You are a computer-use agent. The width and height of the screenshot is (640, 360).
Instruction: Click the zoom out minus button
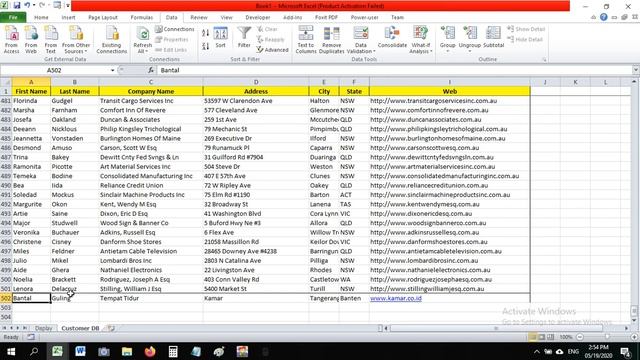[x=580, y=337]
